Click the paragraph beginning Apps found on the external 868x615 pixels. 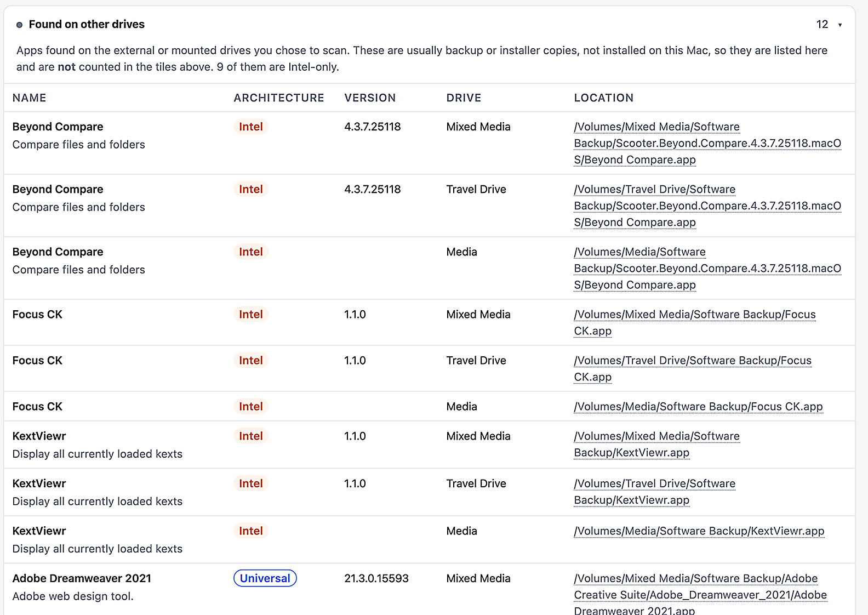(x=422, y=59)
